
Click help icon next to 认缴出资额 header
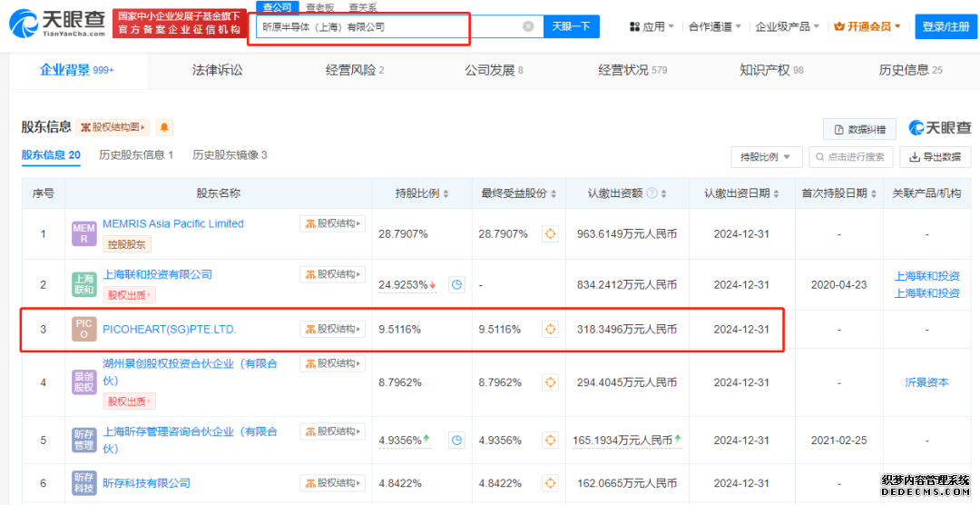coord(652,193)
